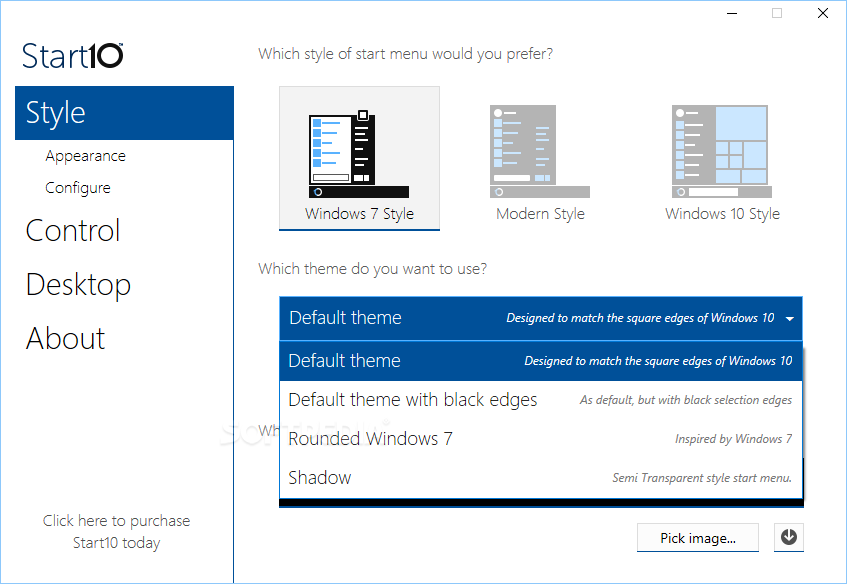
Task: Select the Windows 7 Style start menu
Action: coord(359,158)
